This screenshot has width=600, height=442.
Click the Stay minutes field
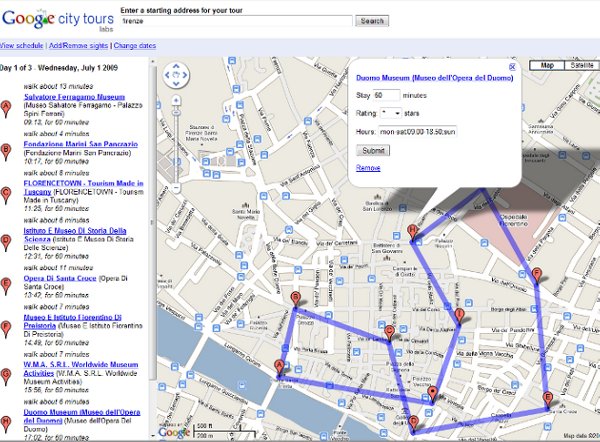[x=386, y=95]
